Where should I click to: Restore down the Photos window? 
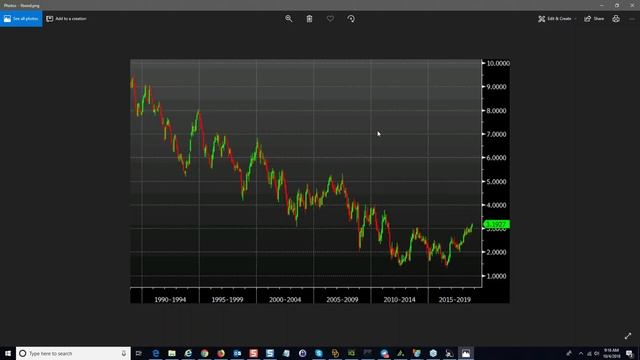pos(617,5)
